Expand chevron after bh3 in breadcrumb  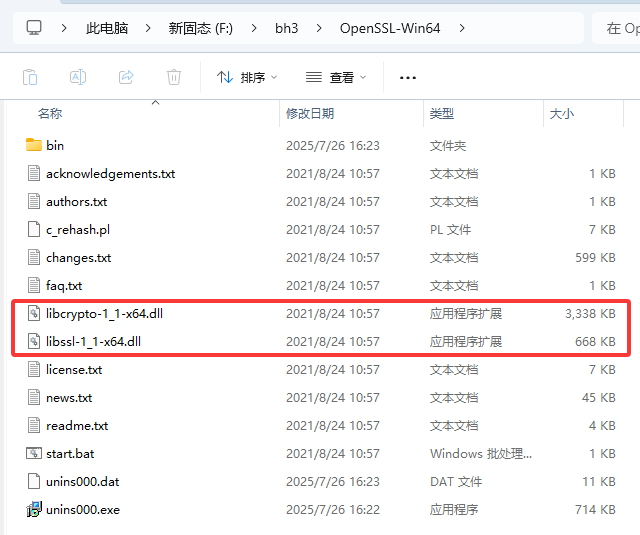click(319, 28)
